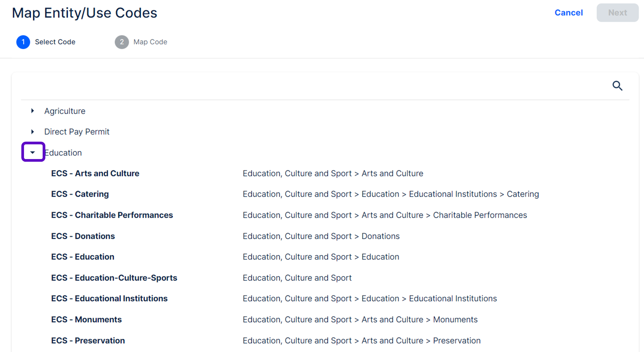This screenshot has height=352, width=644.
Task: Select ECS - Education-Culture-Sports code
Action: (114, 278)
